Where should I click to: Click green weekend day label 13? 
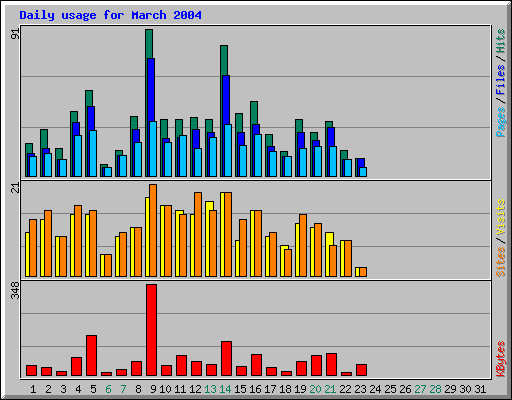[x=210, y=389]
